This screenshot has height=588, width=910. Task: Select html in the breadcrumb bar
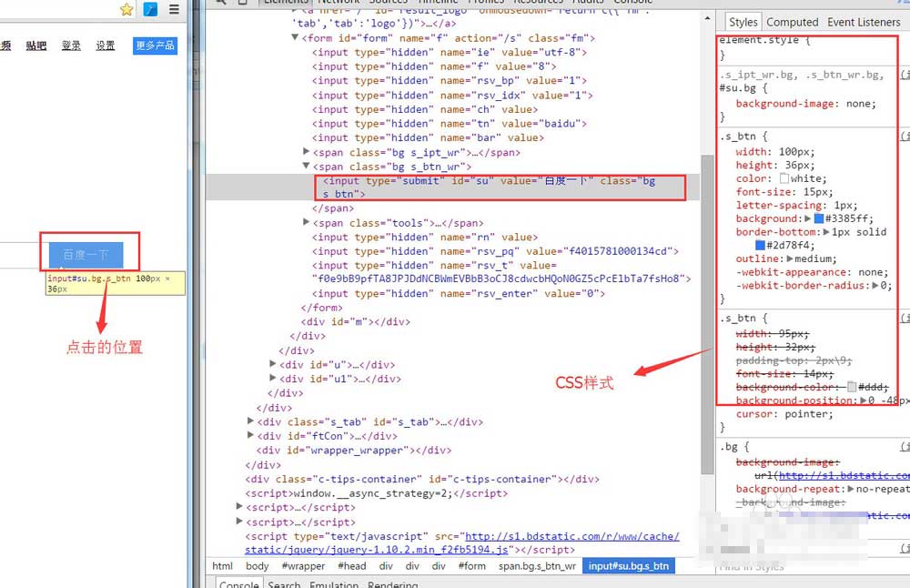point(222,566)
